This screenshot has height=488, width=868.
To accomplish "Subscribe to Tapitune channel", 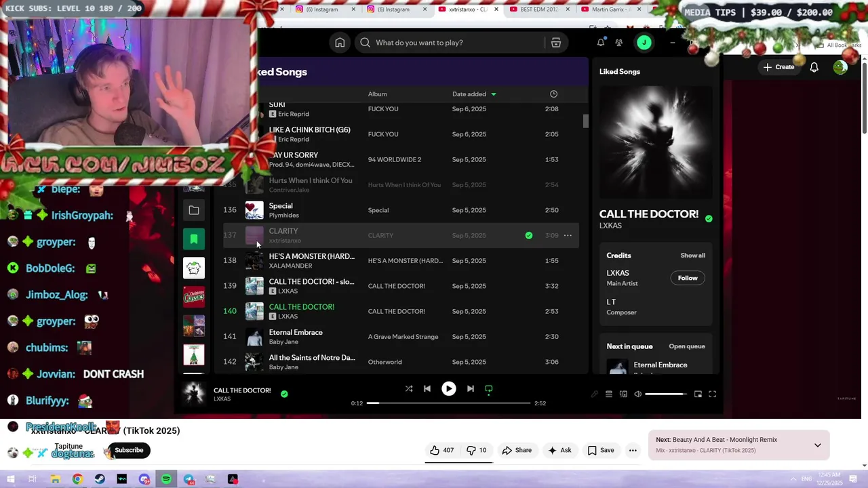I will point(129,450).
